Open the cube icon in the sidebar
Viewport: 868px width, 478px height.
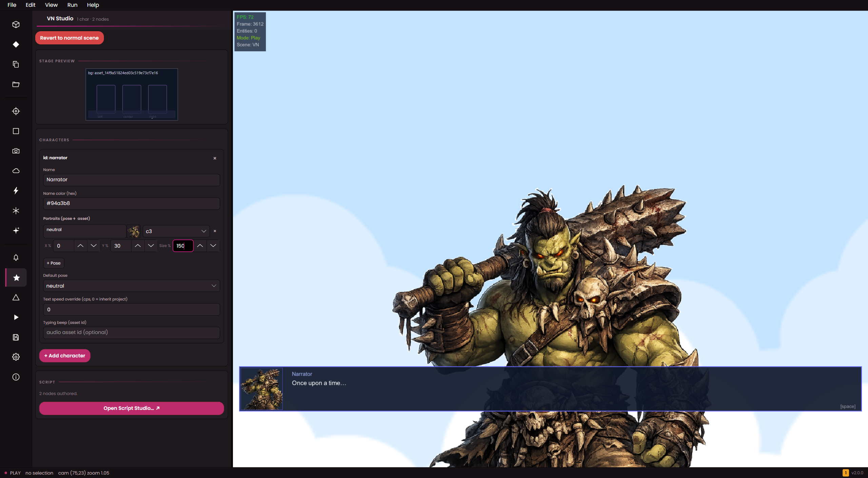pyautogui.click(x=16, y=24)
